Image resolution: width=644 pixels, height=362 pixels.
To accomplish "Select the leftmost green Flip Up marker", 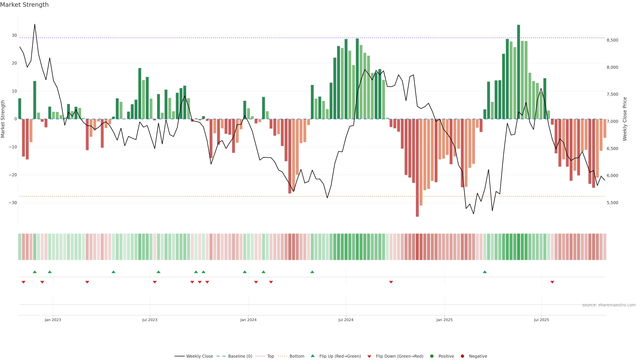I will pyautogui.click(x=35, y=272).
